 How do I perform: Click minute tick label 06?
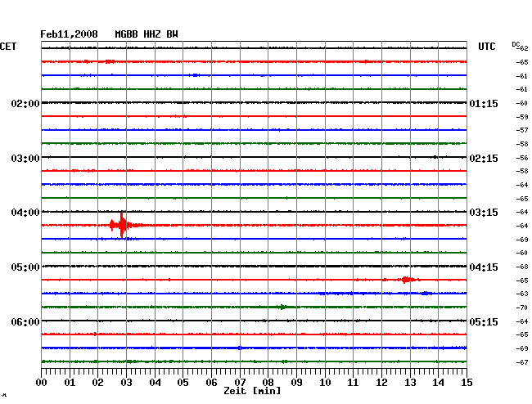coord(211,382)
